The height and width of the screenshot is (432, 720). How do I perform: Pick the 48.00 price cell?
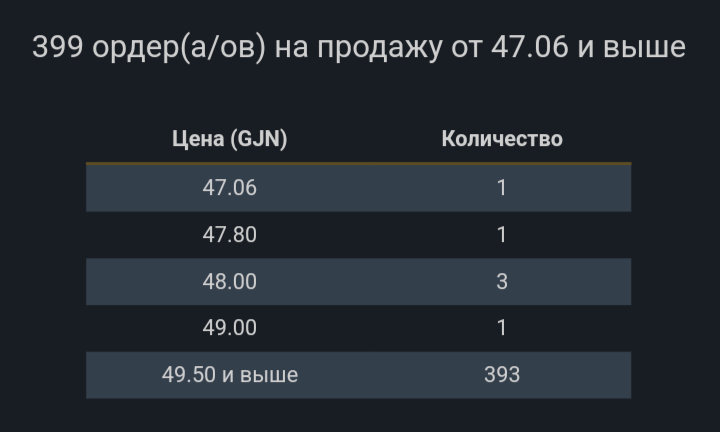tap(229, 282)
